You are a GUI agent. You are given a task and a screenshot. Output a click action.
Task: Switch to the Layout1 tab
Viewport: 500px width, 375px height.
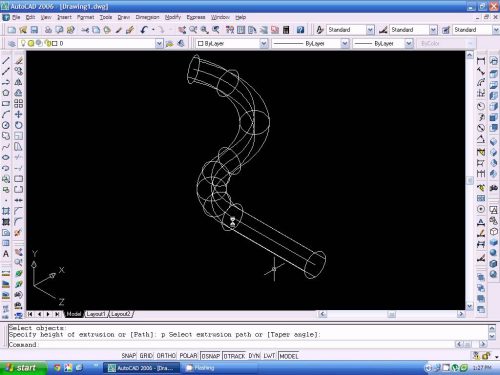click(x=96, y=314)
